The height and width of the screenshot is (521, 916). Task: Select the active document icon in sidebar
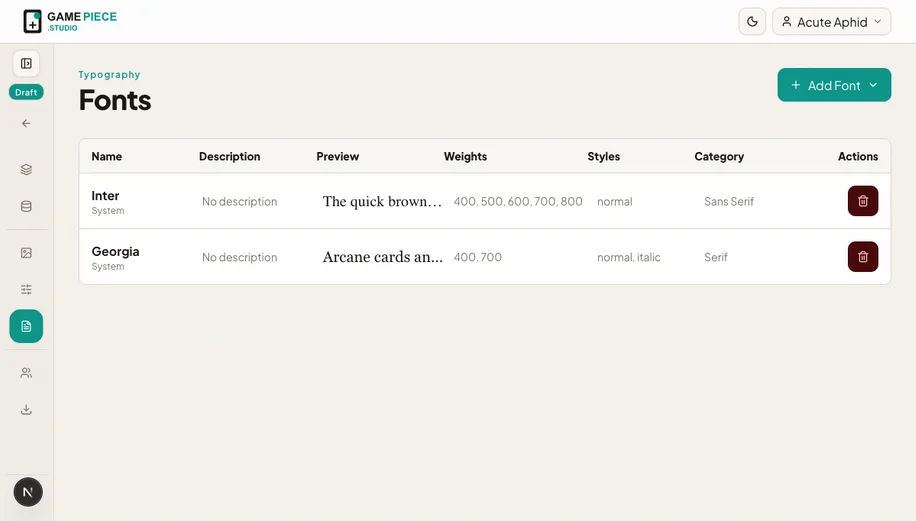[26, 326]
